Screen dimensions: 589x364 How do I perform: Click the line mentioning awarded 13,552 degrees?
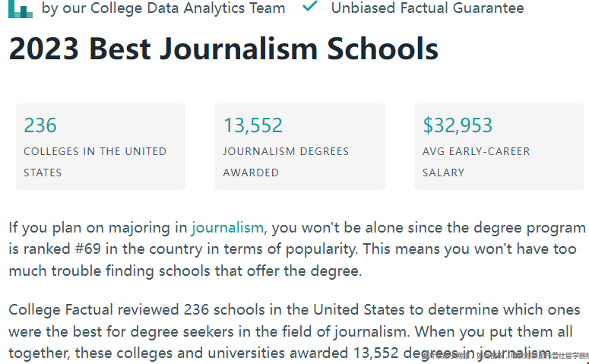pos(280,353)
